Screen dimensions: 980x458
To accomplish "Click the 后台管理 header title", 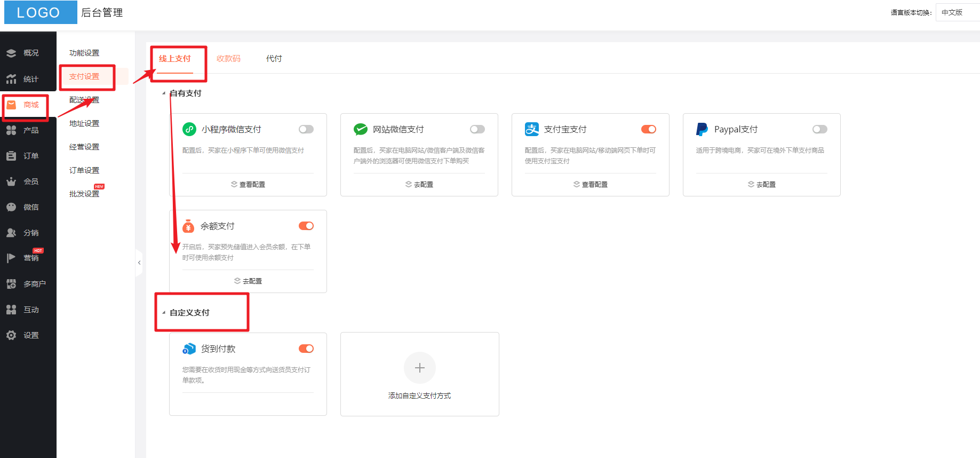I will point(102,12).
